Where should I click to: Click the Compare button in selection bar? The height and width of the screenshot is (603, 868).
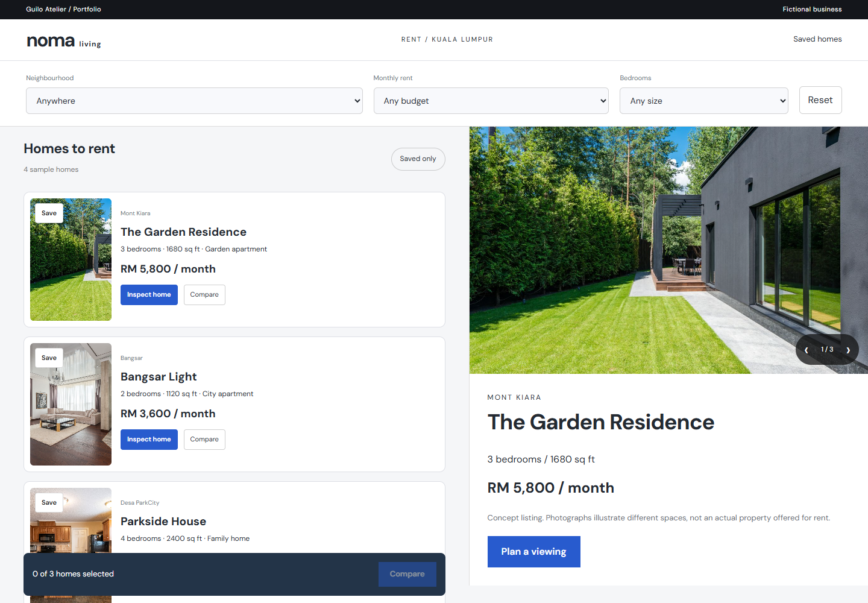407,574
